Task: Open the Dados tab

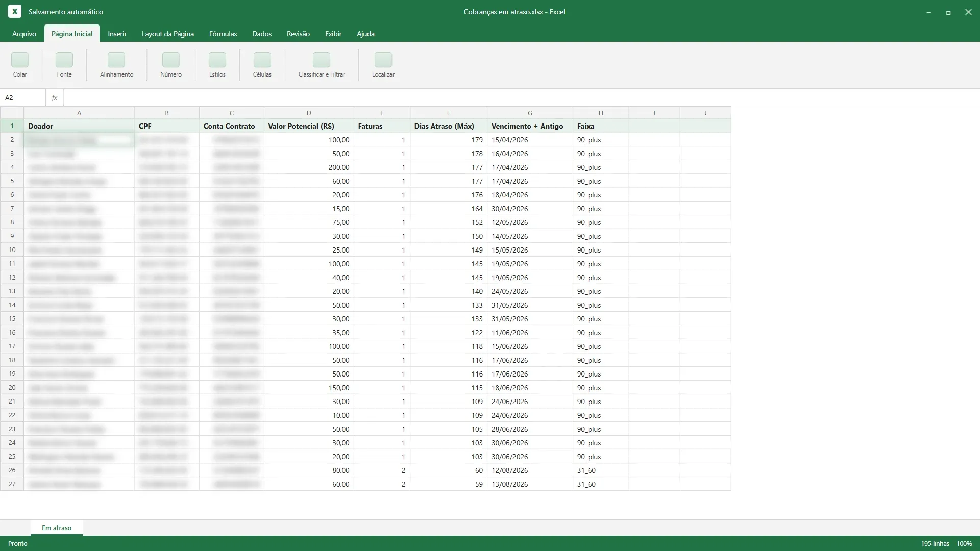Action: [x=262, y=34]
